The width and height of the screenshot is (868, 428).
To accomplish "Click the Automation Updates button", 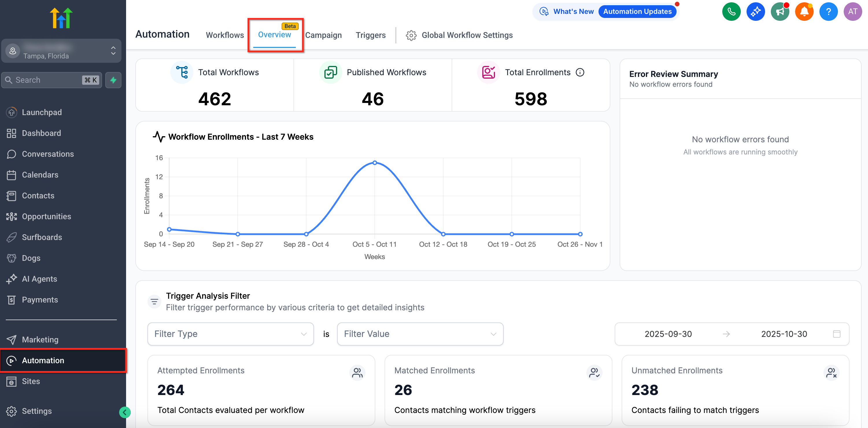I will click(637, 12).
